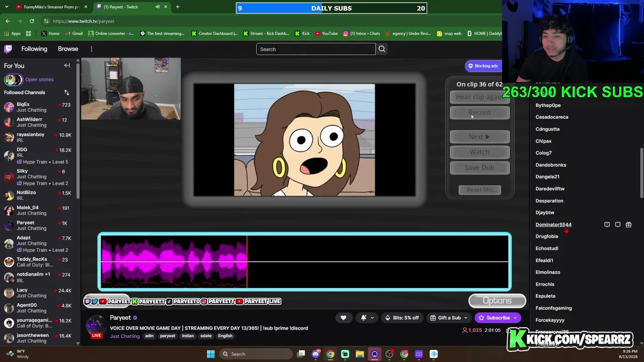
Task: Collapse the For You sidebar
Action: click(x=67, y=65)
